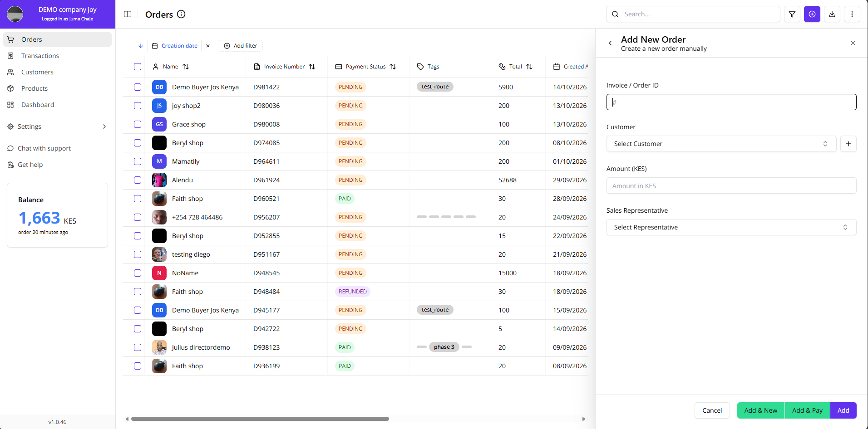Check the D981422 order row checkbox
Image resolution: width=868 pixels, height=429 pixels.
138,87
